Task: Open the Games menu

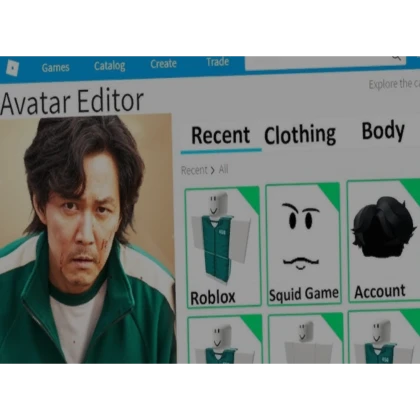Action: [55, 68]
